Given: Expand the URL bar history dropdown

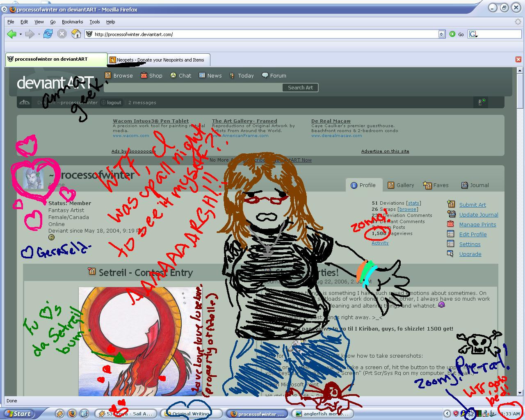Looking at the screenshot, I should 442,34.
